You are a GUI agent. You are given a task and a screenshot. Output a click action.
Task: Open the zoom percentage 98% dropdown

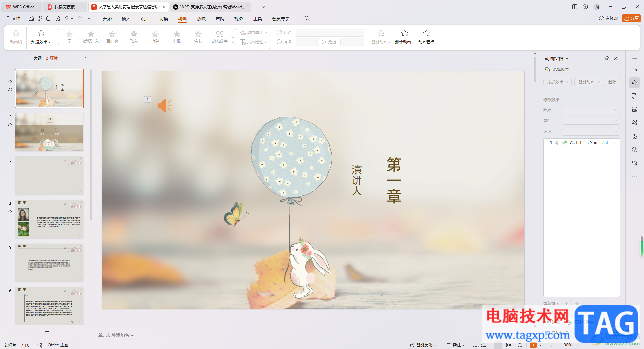578,345
